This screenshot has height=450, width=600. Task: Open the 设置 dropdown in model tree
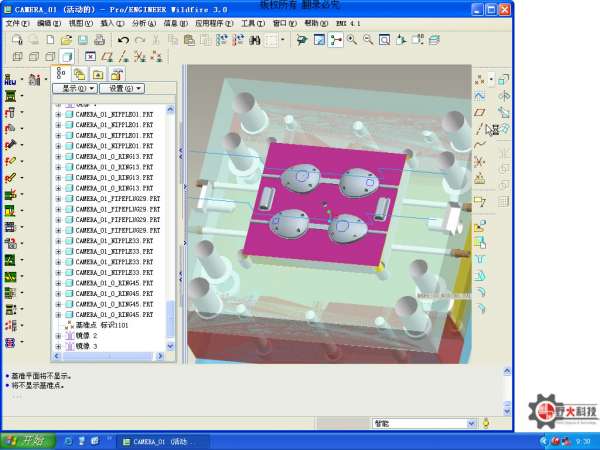122,88
